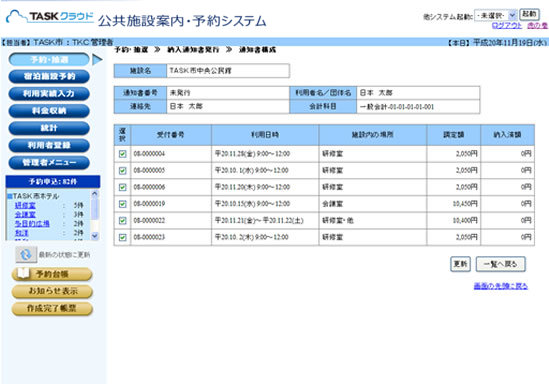The width and height of the screenshot is (549, 384).
Task: Click the 画面の先頭に戻る link
Action: click(x=500, y=286)
